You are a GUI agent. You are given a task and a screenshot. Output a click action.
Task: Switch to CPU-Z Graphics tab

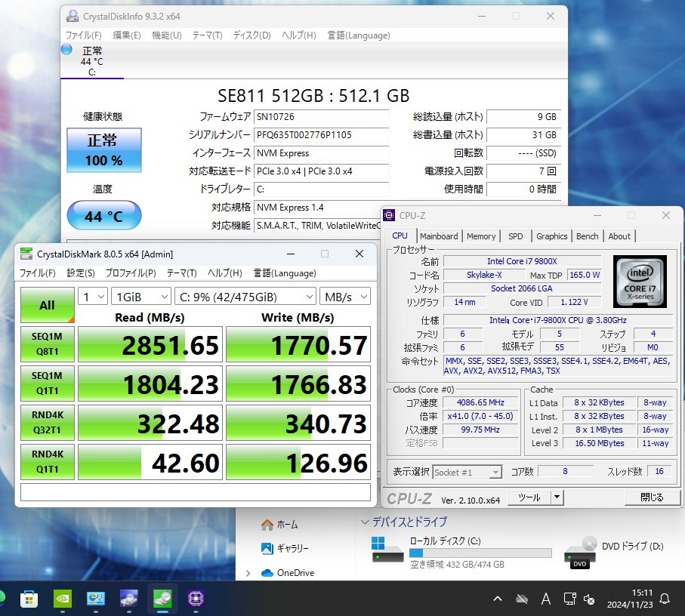(x=552, y=236)
